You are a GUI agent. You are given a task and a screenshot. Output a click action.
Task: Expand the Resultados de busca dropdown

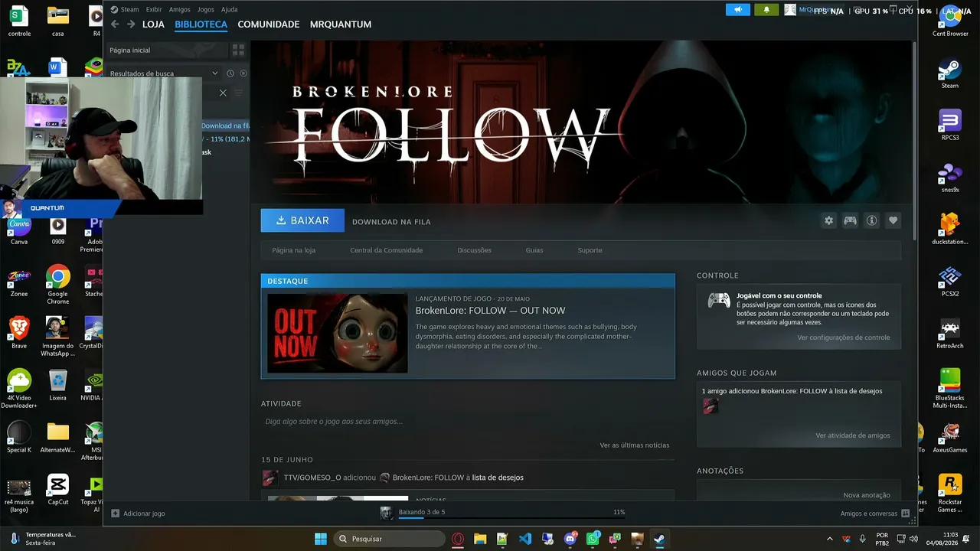[x=215, y=73]
